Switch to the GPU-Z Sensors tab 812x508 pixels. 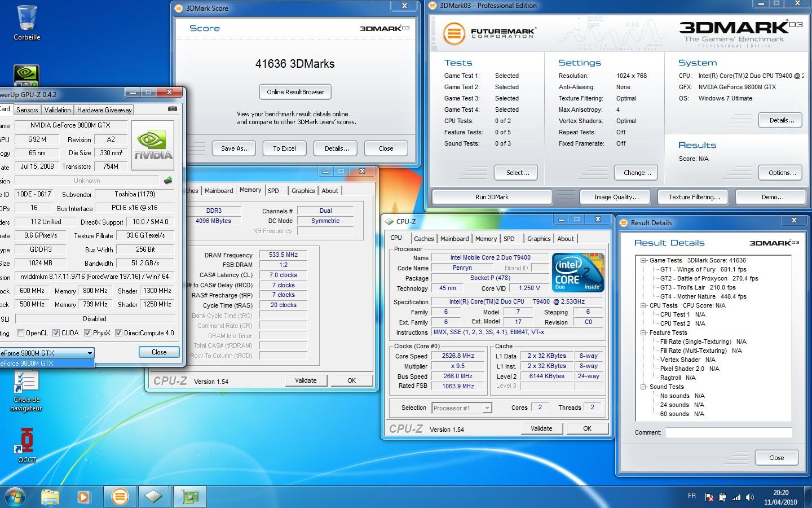[27, 110]
